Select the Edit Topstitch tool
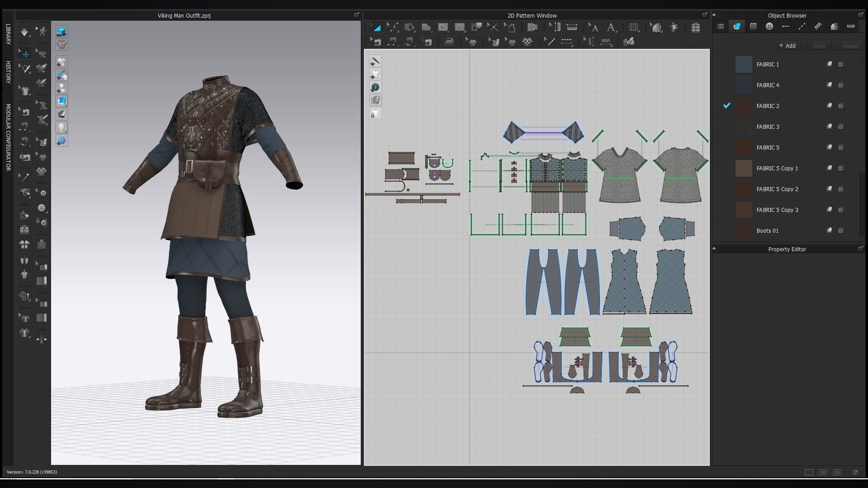This screenshot has height=488, width=868. (550, 42)
